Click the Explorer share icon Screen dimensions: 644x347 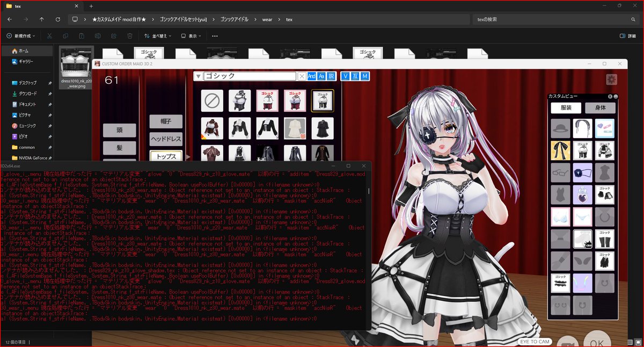[x=114, y=36]
